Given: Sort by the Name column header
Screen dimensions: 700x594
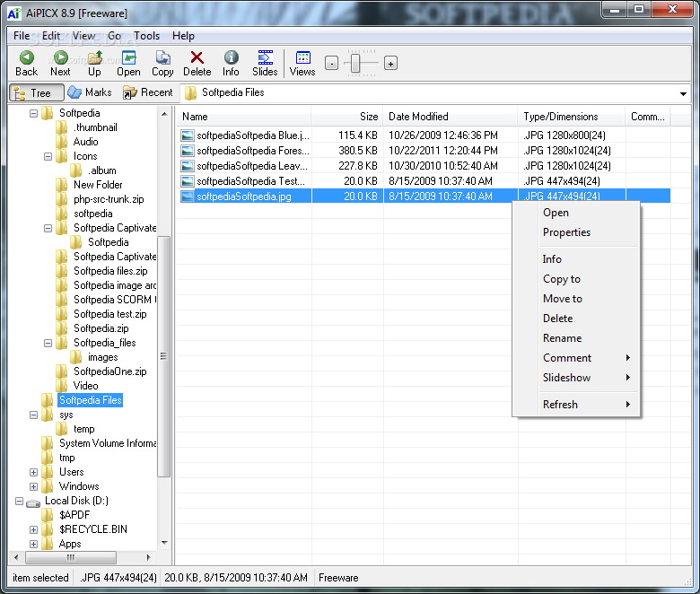Looking at the screenshot, I should (x=244, y=117).
